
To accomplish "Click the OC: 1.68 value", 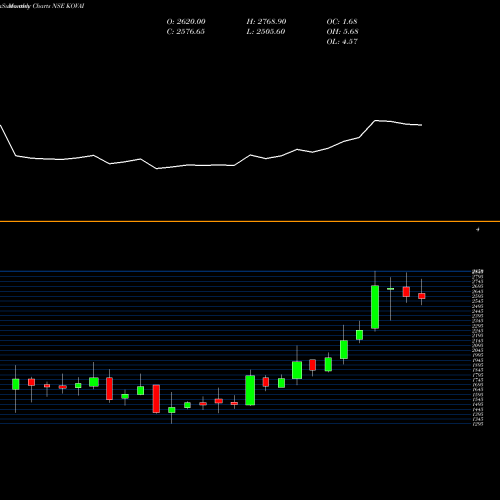I will [342, 22].
